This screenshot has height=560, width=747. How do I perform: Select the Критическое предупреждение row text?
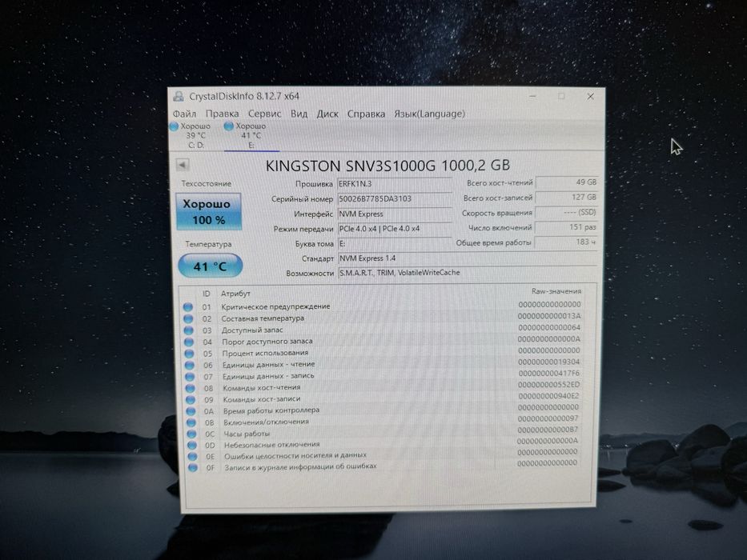[x=276, y=306]
